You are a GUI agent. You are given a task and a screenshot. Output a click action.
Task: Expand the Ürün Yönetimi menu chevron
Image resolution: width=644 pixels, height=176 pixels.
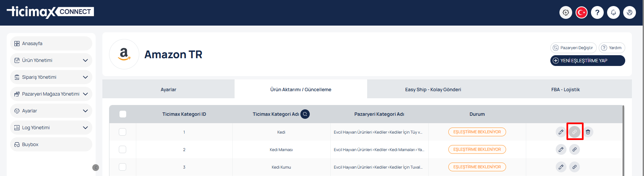[85, 60]
